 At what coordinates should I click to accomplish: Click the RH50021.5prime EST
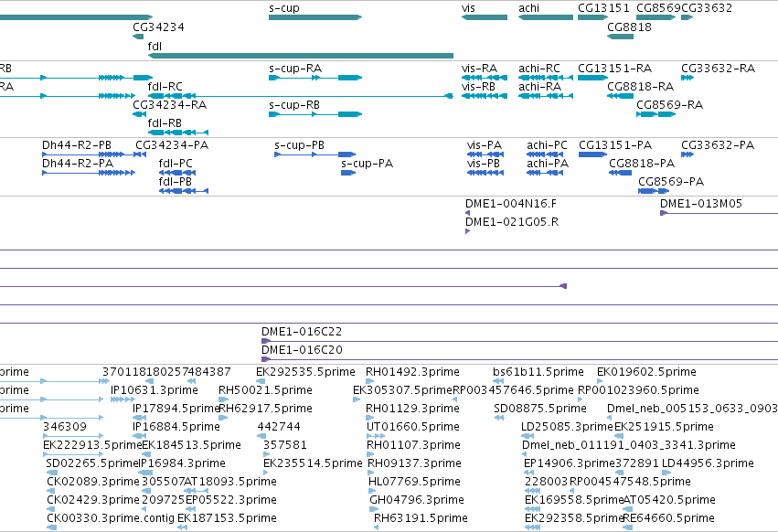point(223,399)
